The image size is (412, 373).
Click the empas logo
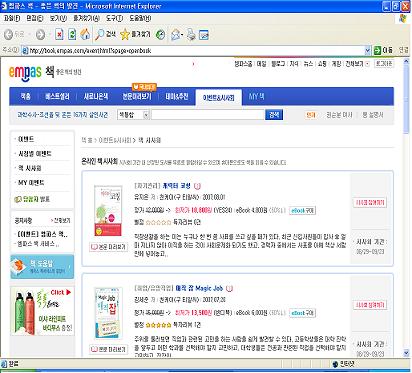point(25,72)
